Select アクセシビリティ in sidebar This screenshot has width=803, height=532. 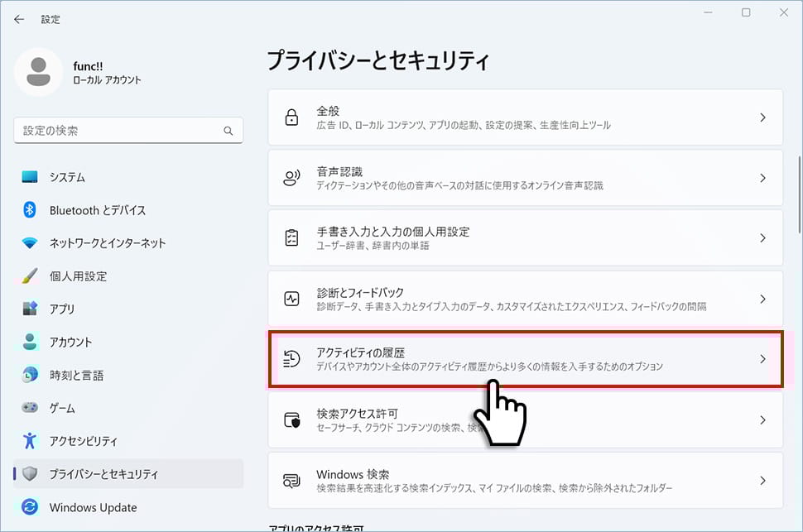[x=128, y=440]
